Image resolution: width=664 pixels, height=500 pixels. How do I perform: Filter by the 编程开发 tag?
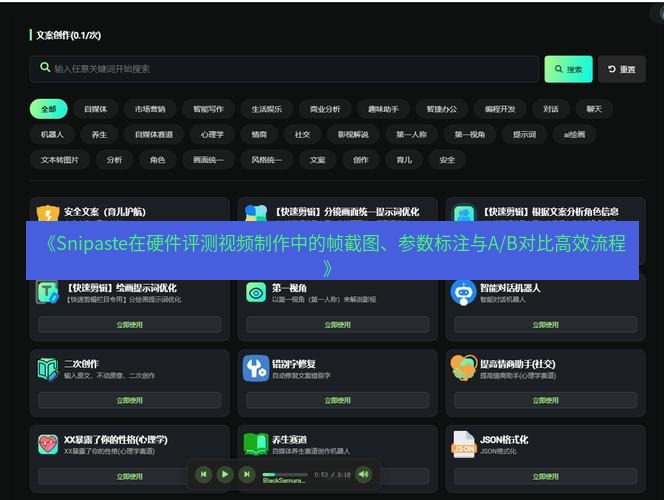500,109
